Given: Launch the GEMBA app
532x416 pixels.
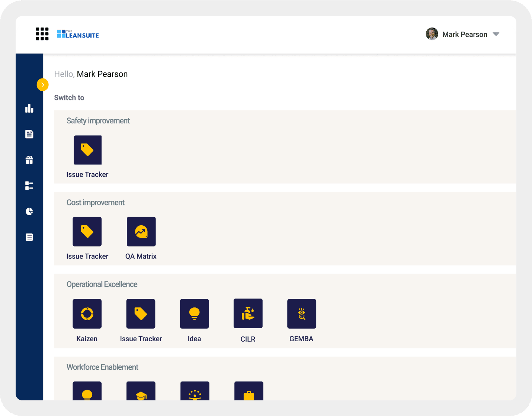Looking at the screenshot, I should pos(301,314).
